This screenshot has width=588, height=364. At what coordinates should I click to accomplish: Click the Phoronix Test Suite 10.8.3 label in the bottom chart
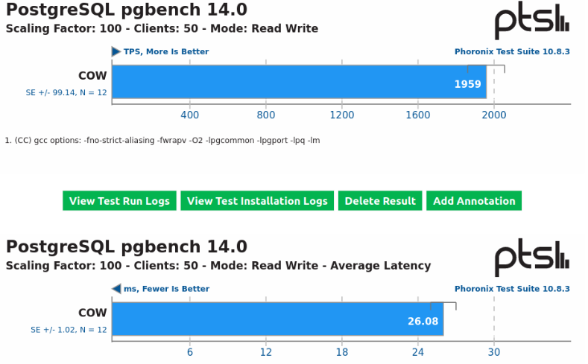click(512, 289)
